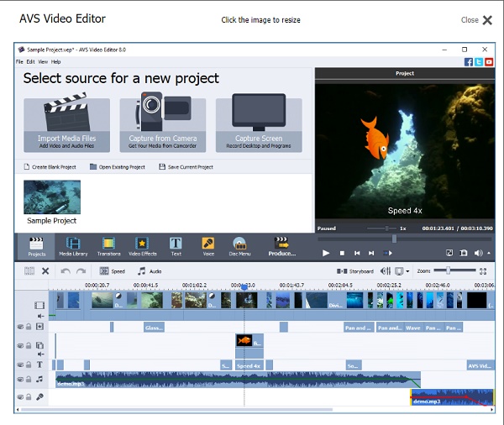Click Create Blank Project

[50, 167]
